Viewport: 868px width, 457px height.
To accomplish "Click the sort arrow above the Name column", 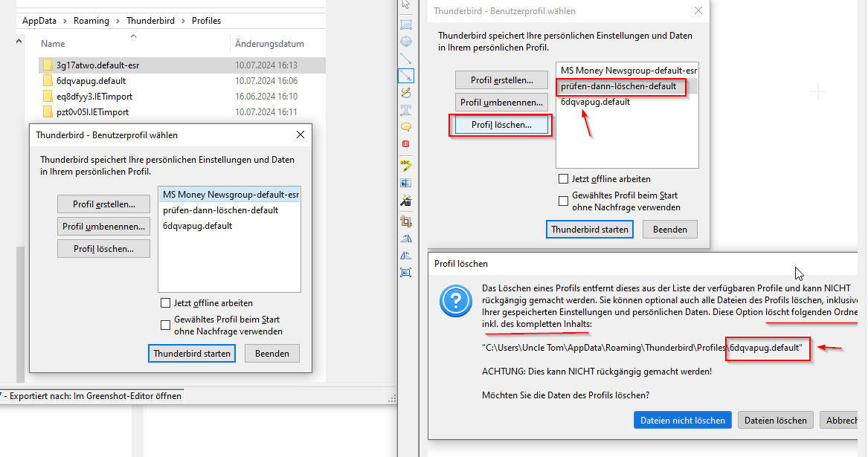I will coord(133,36).
